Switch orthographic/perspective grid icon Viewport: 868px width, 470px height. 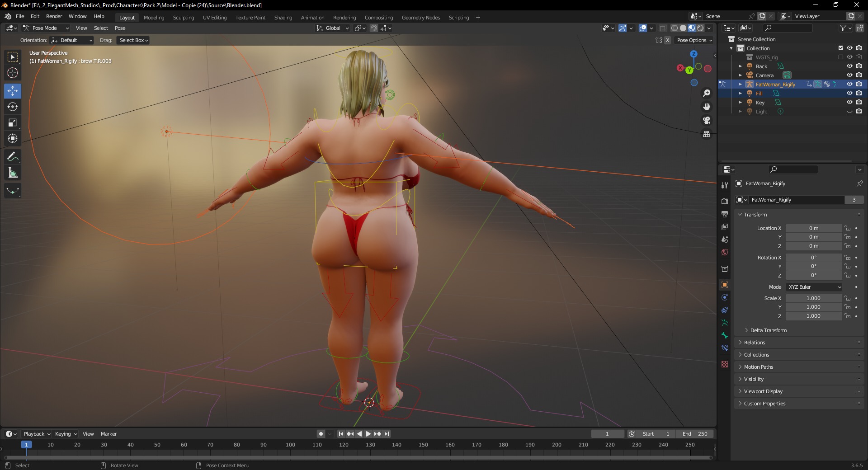pyautogui.click(x=707, y=134)
